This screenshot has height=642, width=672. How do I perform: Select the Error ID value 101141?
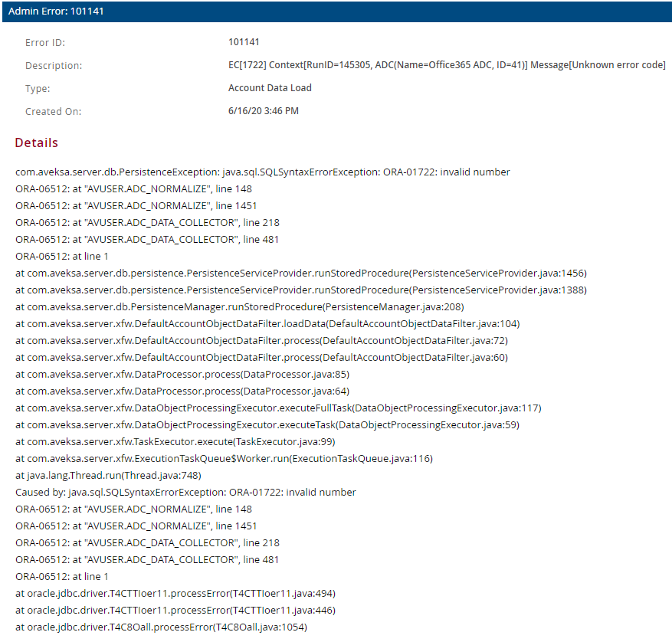pos(244,42)
